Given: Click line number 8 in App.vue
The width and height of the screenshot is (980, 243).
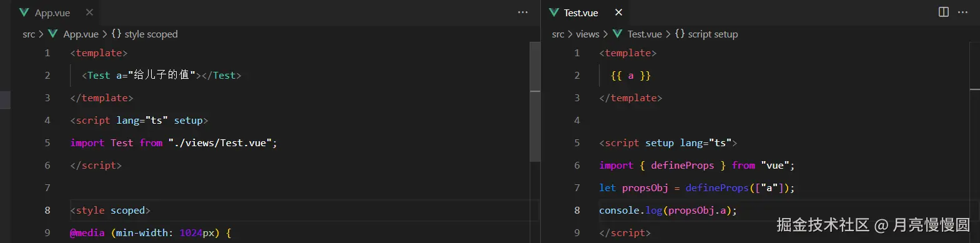Looking at the screenshot, I should coord(47,211).
